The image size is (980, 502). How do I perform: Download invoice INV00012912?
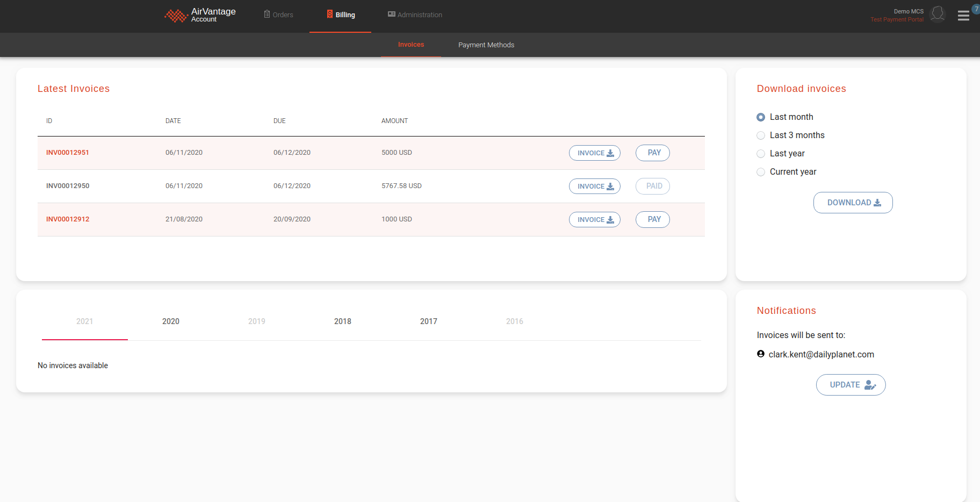pos(594,220)
